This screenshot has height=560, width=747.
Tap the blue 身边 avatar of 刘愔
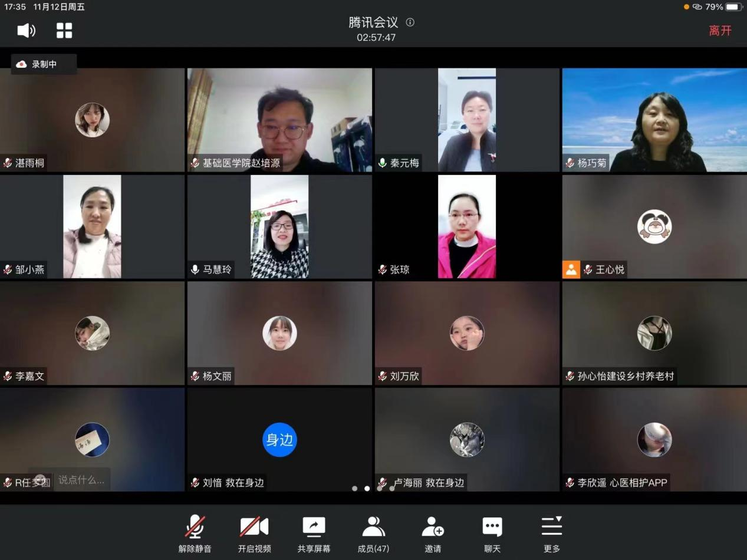[279, 440]
